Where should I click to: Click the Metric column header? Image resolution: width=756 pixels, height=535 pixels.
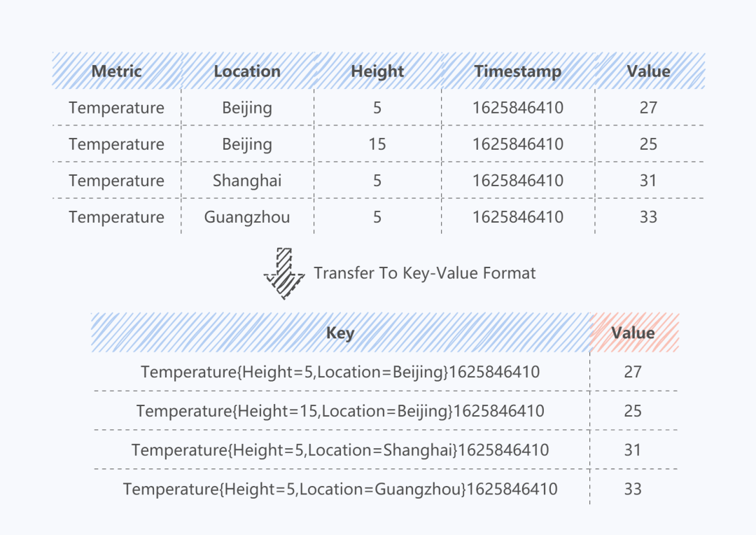pyautogui.click(x=116, y=71)
